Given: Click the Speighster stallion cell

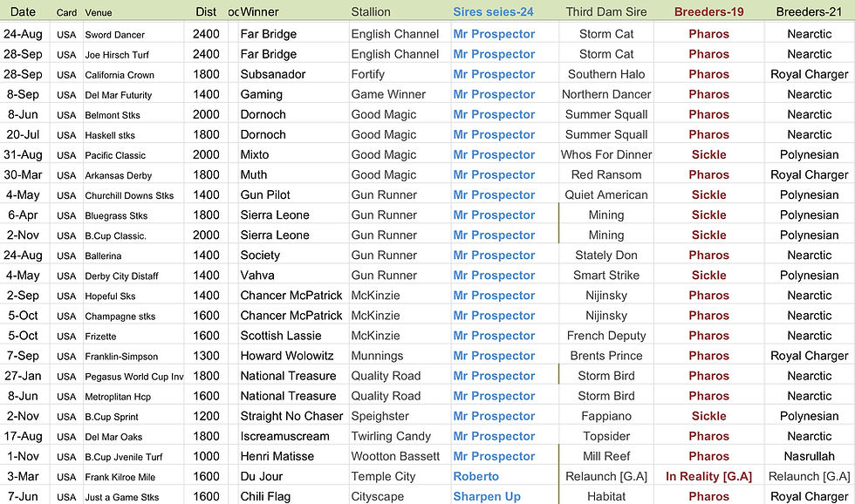Looking at the screenshot, I should pos(380,416).
